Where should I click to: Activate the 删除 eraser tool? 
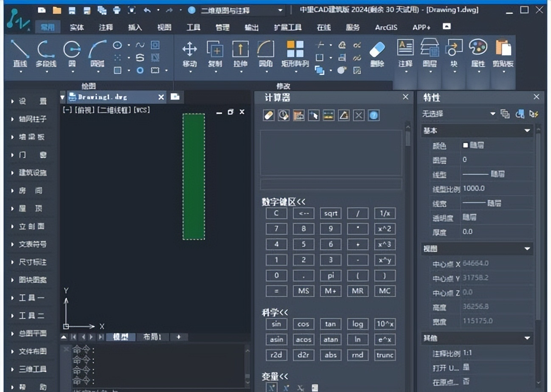tap(377, 50)
